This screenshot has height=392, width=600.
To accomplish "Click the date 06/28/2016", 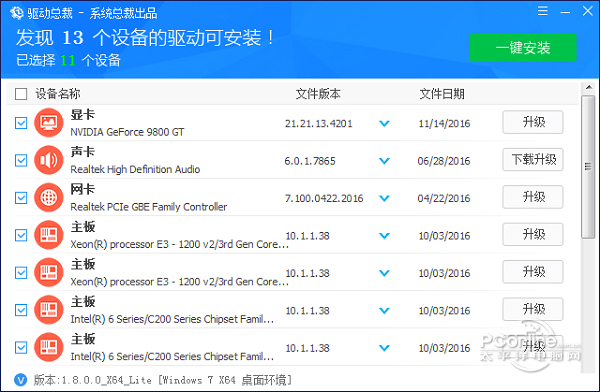I will (444, 161).
